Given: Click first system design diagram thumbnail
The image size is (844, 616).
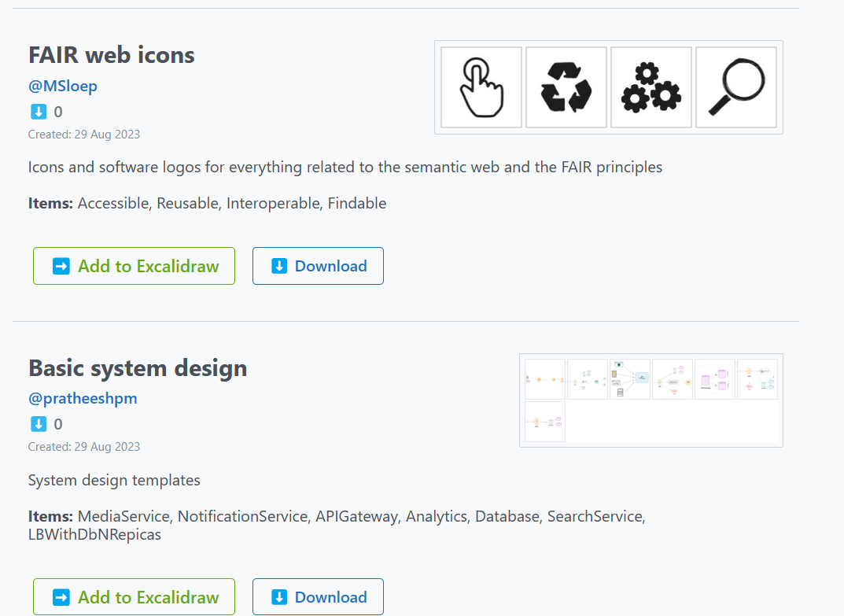Looking at the screenshot, I should coord(545,379).
